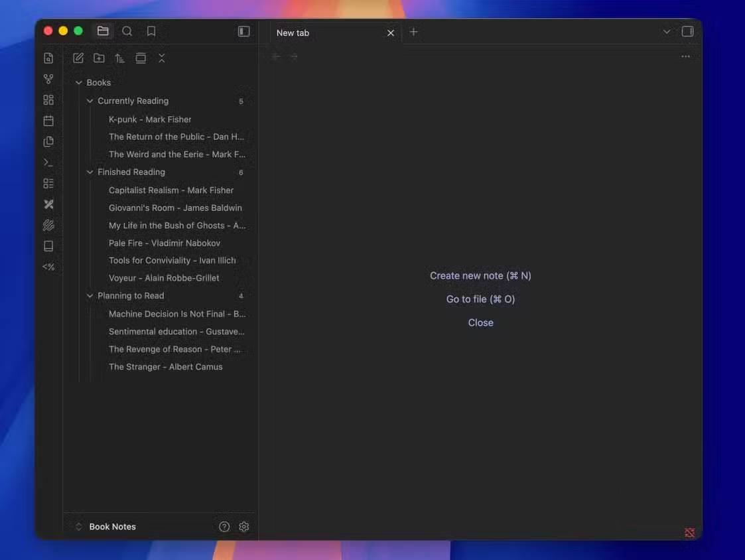Screen dimensions: 745x560
Task: Switch to the Bookmarks sidebar tab
Action: 151,31
